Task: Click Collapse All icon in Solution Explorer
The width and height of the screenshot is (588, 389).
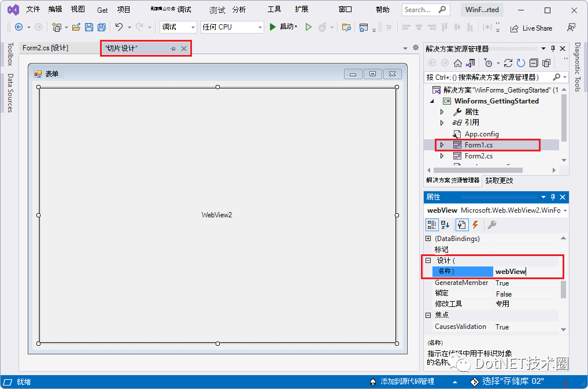Action: click(x=534, y=63)
